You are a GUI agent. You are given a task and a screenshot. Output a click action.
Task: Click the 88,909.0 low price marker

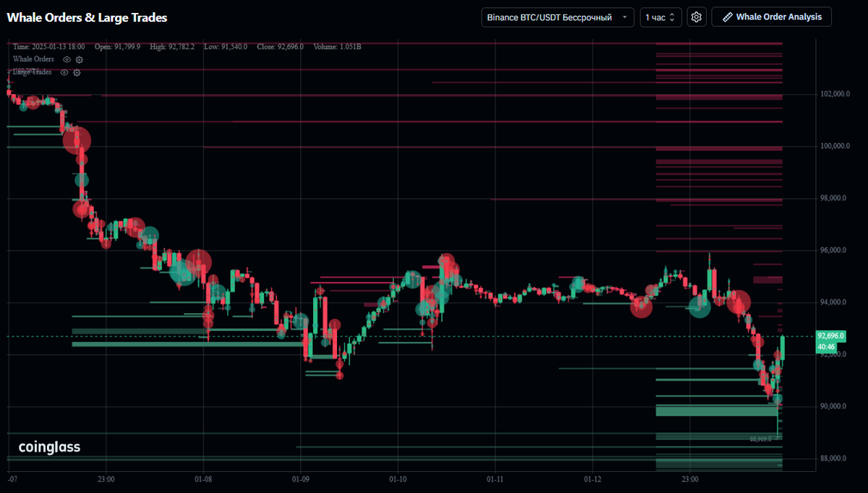click(x=762, y=439)
